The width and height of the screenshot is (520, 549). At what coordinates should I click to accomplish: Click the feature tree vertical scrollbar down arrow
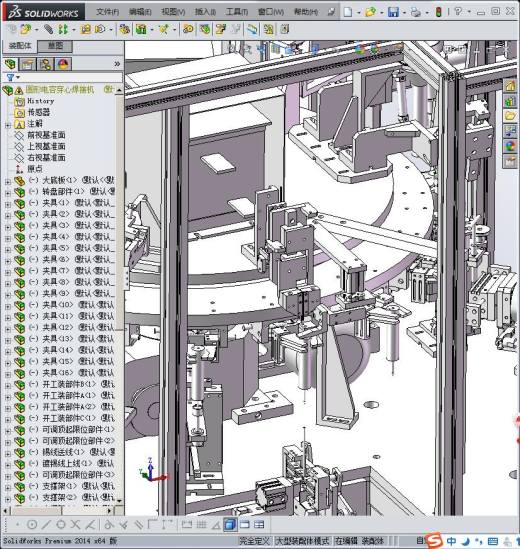[x=119, y=500]
